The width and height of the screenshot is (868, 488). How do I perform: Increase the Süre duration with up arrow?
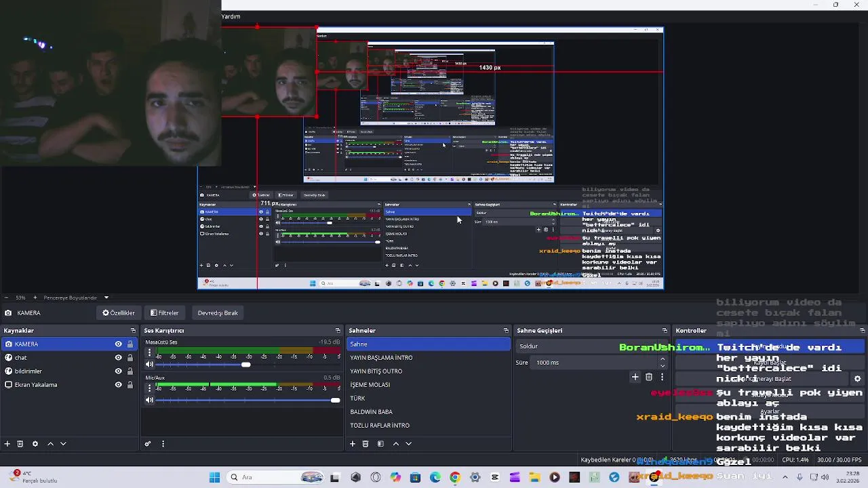click(x=663, y=359)
